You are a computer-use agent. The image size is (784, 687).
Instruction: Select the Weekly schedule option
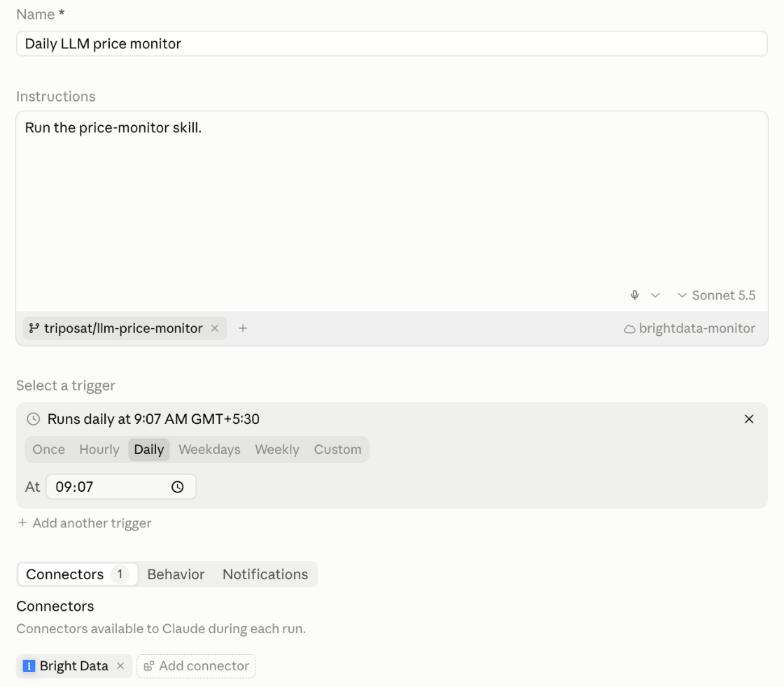[277, 449]
